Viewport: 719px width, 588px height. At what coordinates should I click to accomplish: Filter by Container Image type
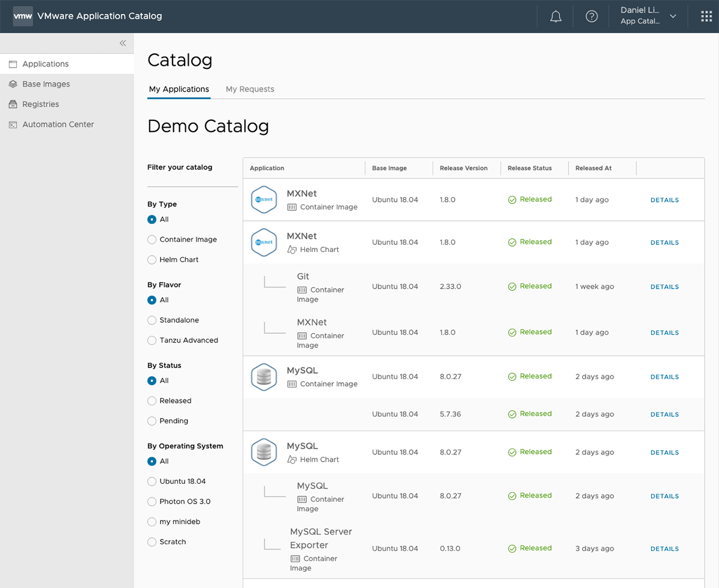click(152, 240)
